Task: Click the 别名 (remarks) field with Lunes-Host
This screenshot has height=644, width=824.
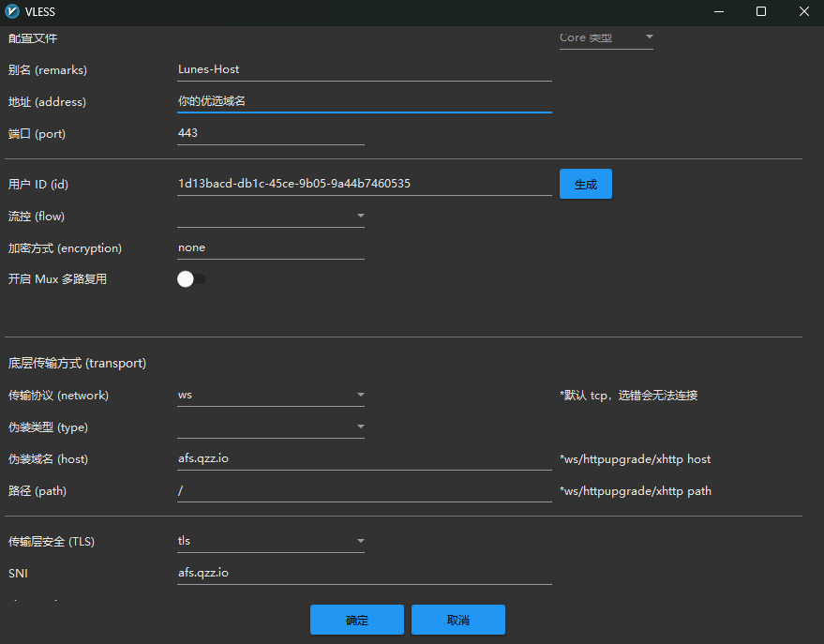Action: 364,69
